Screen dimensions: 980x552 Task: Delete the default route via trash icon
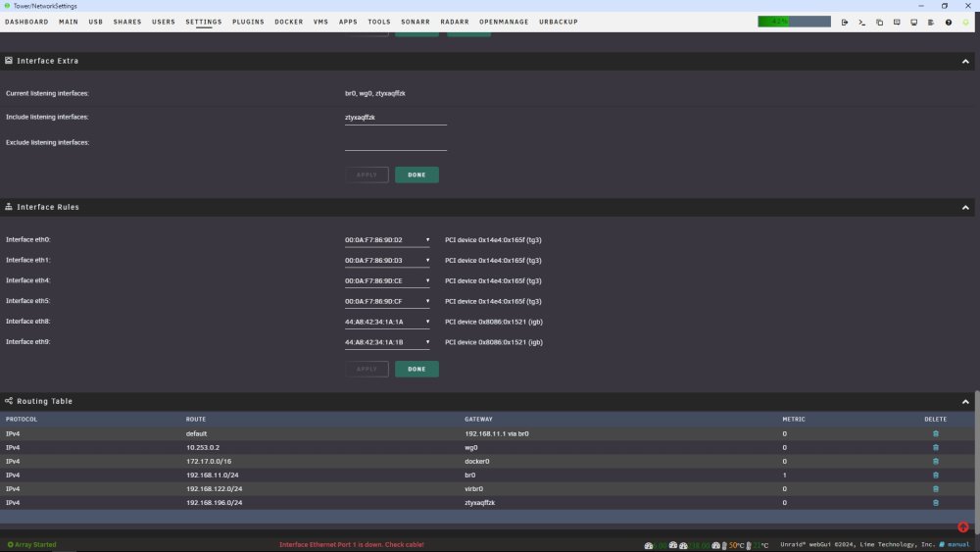pos(936,433)
